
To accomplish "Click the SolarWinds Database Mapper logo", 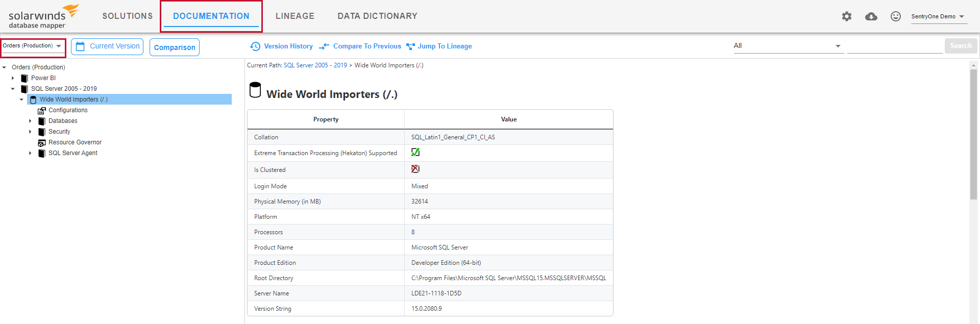I will click(x=44, y=17).
